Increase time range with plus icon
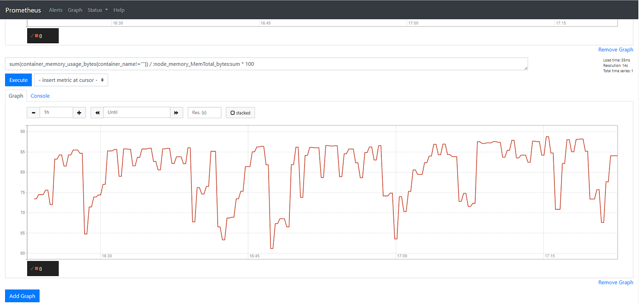Viewport: 644px width, 305px height. coord(79,112)
